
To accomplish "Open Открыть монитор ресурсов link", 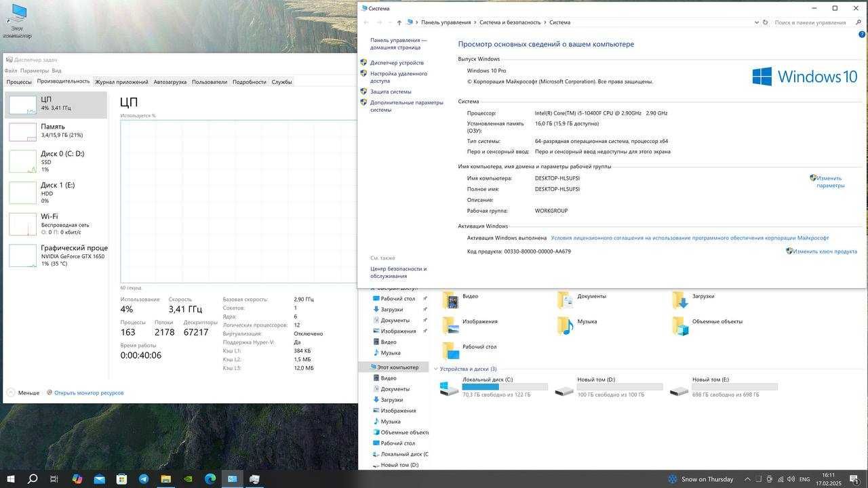I will point(85,392).
